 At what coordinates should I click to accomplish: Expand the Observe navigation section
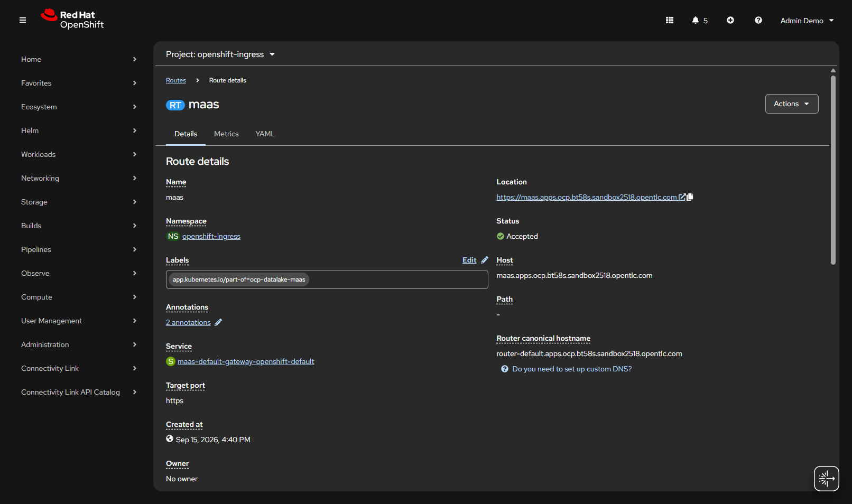click(79, 273)
